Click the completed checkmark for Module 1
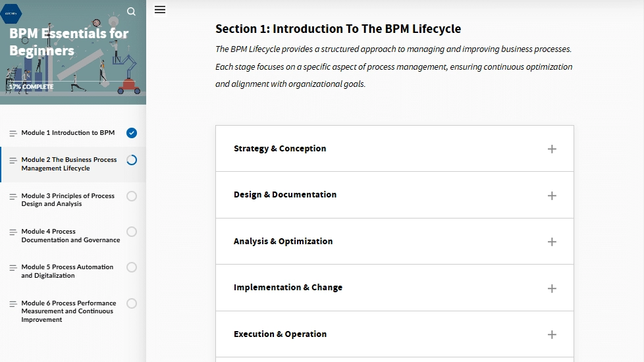This screenshot has height=362, width=644. pyautogui.click(x=132, y=133)
